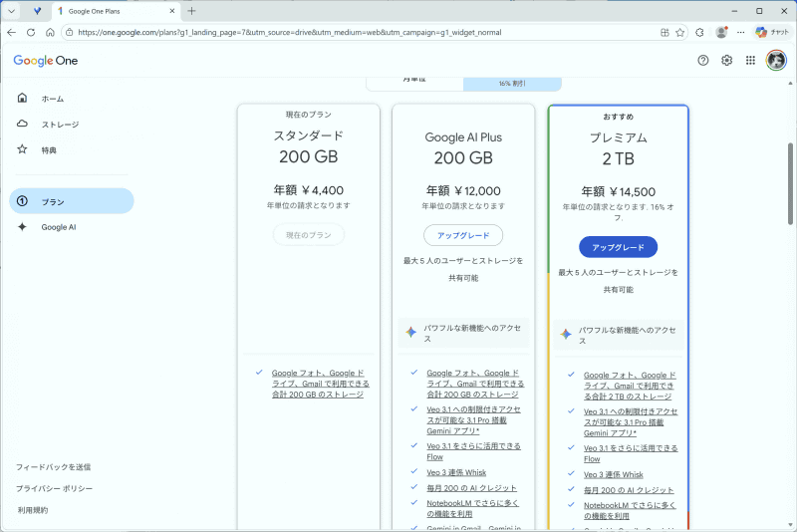
Task: Click the disabled 現在のプラン button
Action: tap(309, 235)
